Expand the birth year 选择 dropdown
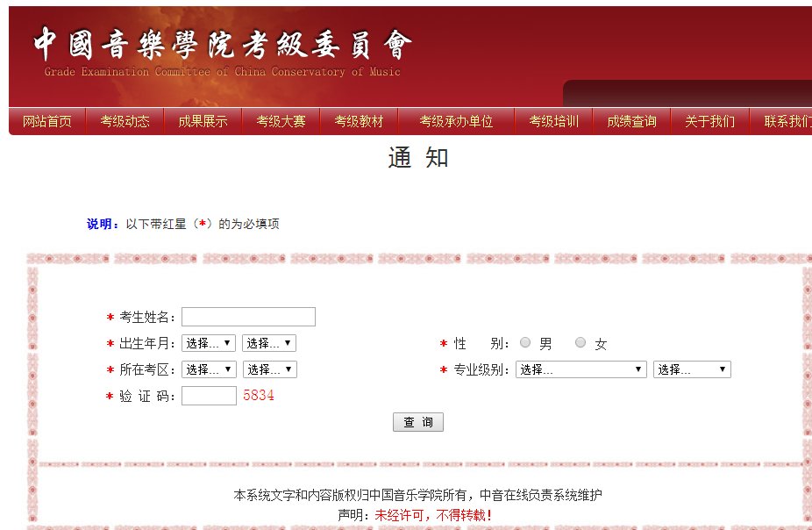This screenshot has width=812, height=530. [209, 342]
